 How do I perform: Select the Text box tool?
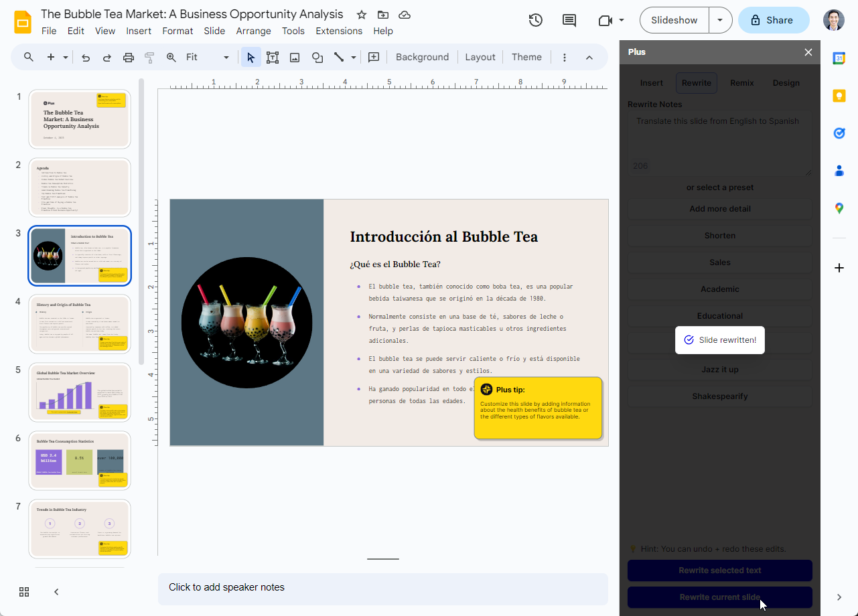[273, 57]
